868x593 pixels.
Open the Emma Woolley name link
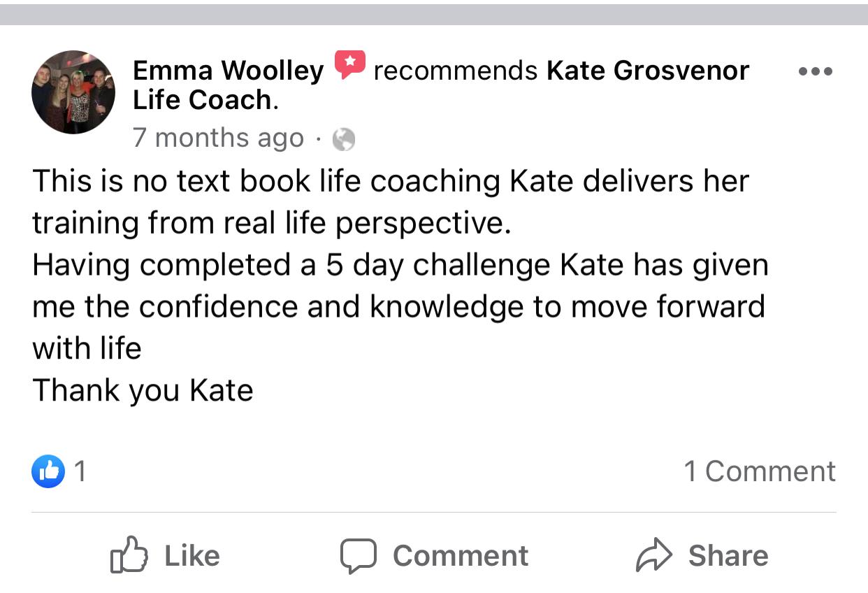(228, 71)
